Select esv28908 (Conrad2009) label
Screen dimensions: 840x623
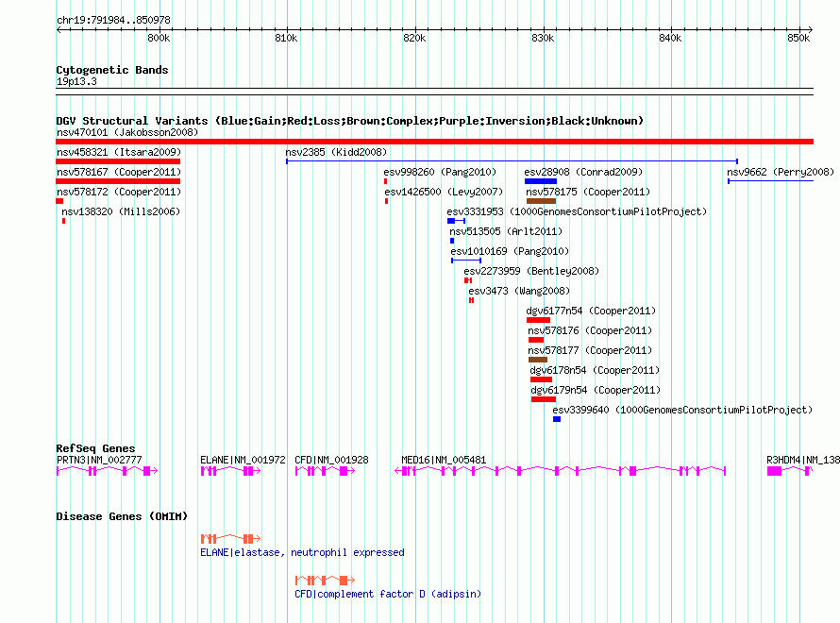pos(583,172)
